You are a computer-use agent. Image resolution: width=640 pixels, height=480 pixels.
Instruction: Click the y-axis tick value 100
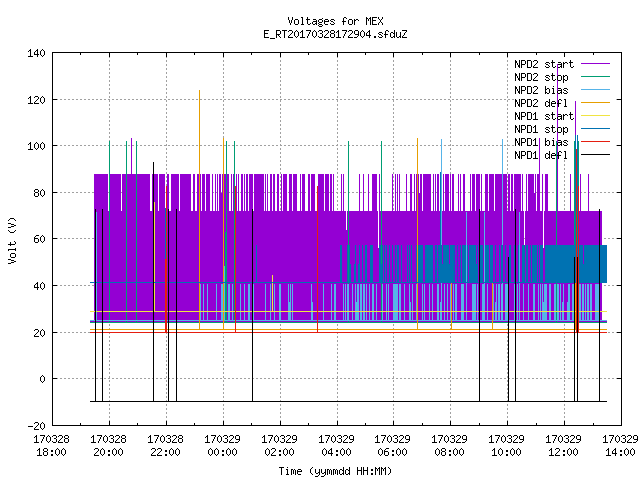coord(36,146)
